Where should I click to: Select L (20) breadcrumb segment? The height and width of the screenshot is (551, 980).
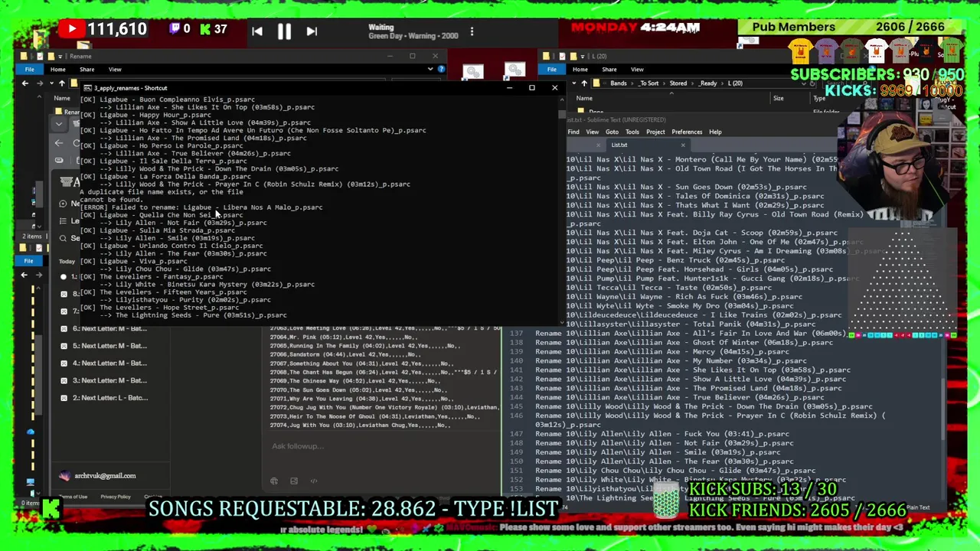(735, 83)
